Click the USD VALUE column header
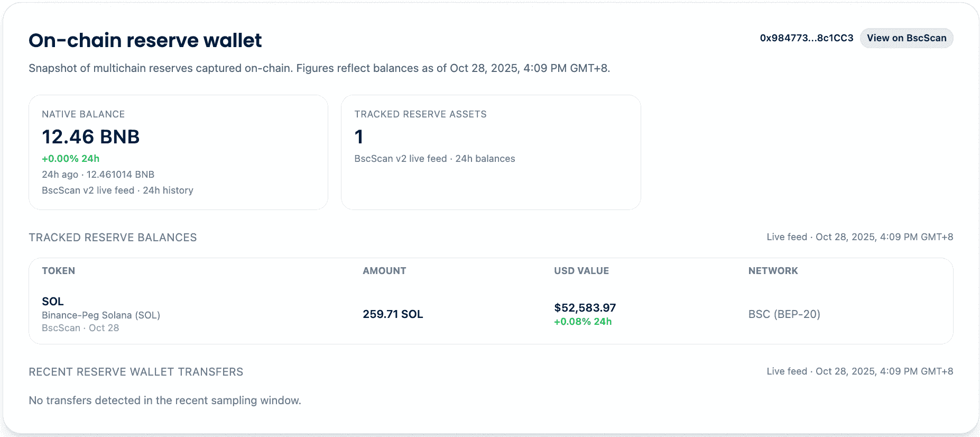 point(581,271)
